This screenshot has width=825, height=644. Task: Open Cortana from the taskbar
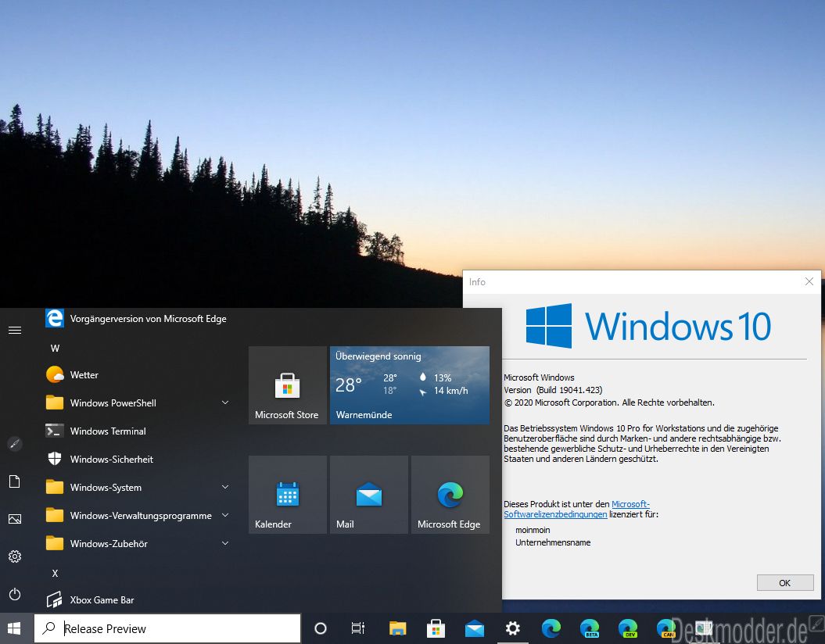point(320,628)
